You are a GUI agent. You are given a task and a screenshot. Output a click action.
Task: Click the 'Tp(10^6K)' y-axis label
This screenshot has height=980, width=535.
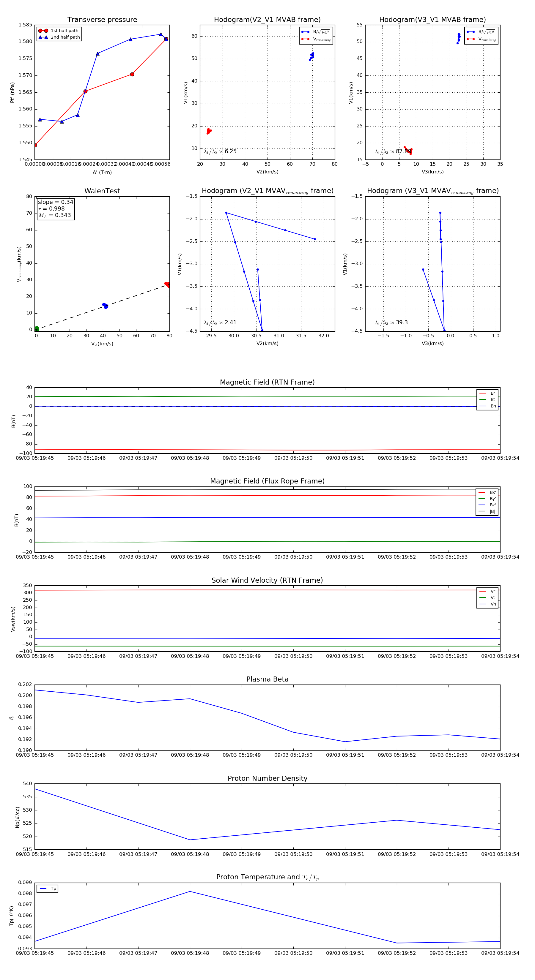(x=11, y=916)
